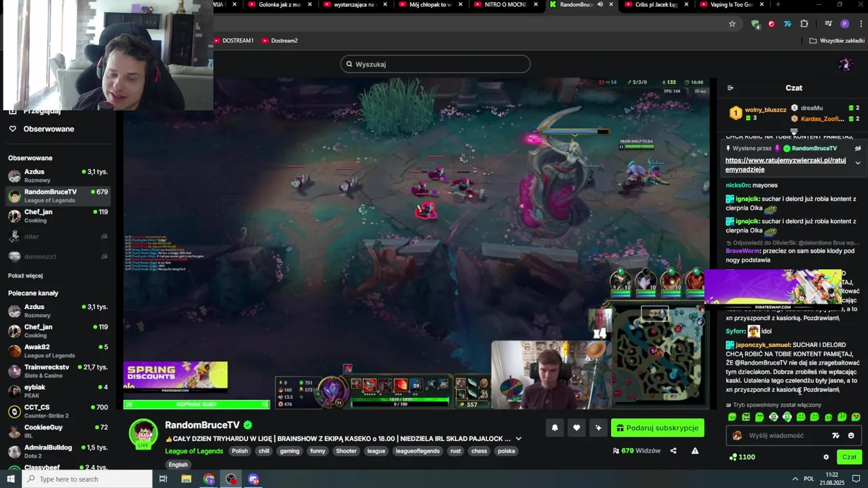Open eybiak recommended channel
Image resolution: width=868 pixels, height=488 pixels.
click(58, 391)
